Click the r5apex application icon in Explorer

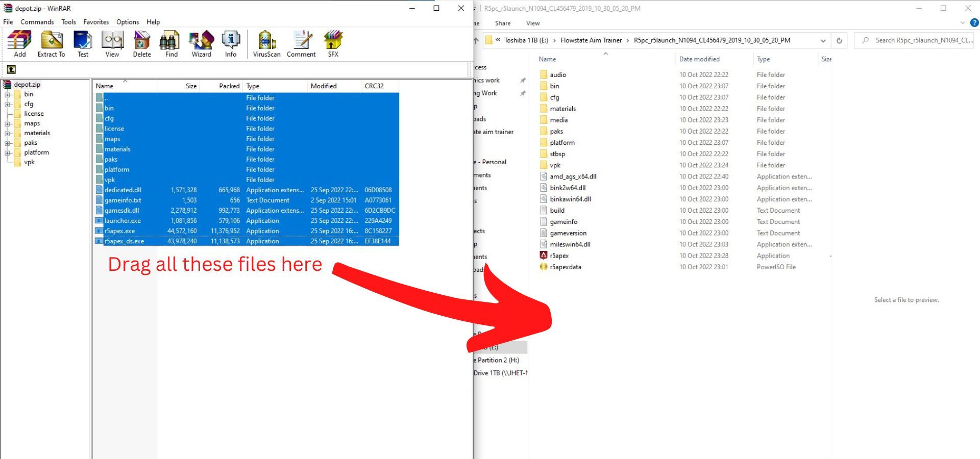pyautogui.click(x=544, y=256)
